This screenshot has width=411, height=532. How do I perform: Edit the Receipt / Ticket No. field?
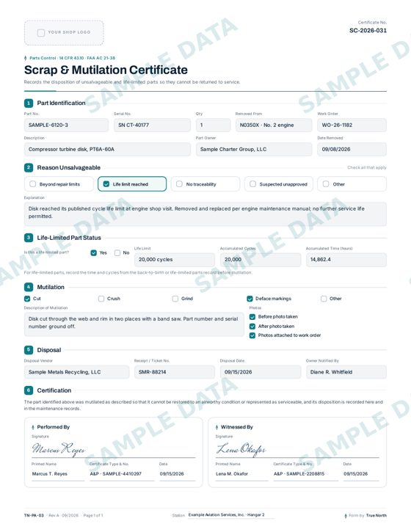click(175, 372)
